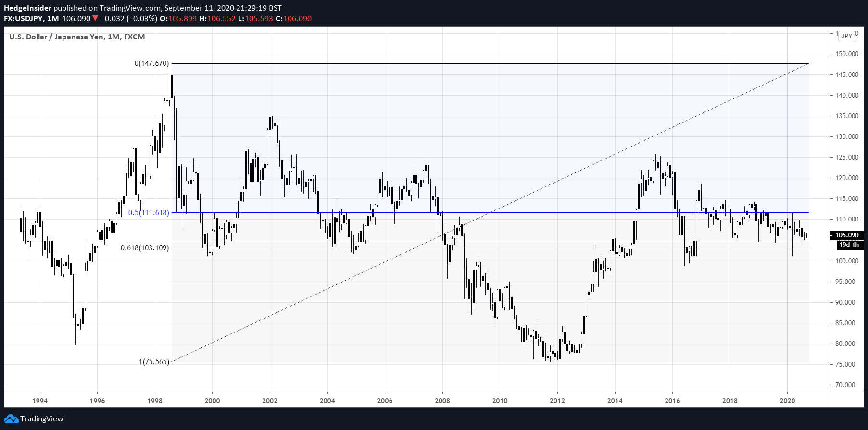This screenshot has height=430, width=868.
Task: Click the 75.000 price axis label
Action: click(845, 364)
